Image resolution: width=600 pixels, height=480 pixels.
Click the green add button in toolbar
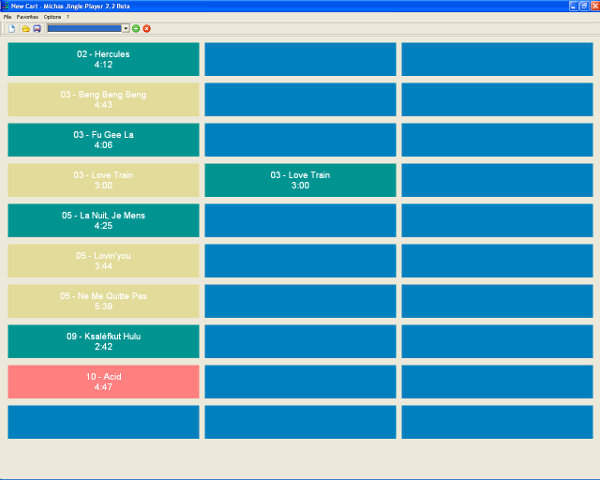click(x=136, y=28)
